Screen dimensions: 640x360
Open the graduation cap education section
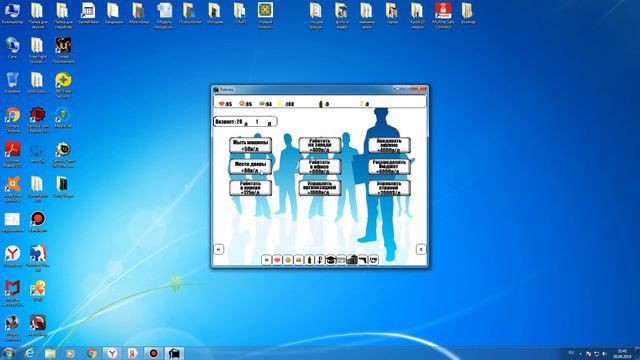point(330,260)
